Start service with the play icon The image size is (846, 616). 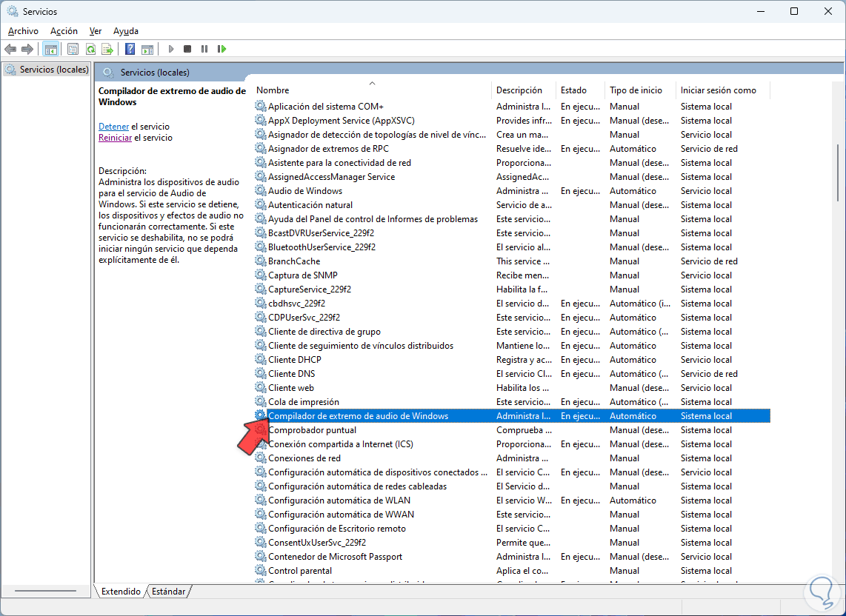coord(171,49)
